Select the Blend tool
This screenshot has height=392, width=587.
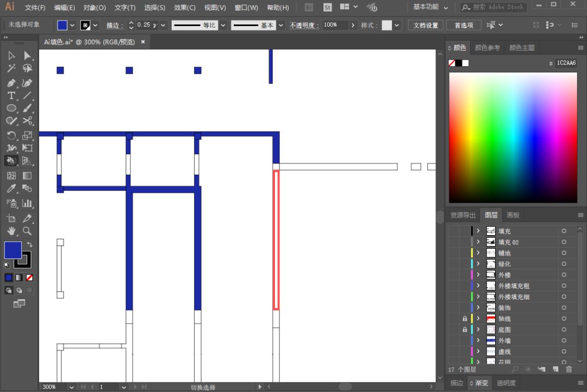coord(27,188)
